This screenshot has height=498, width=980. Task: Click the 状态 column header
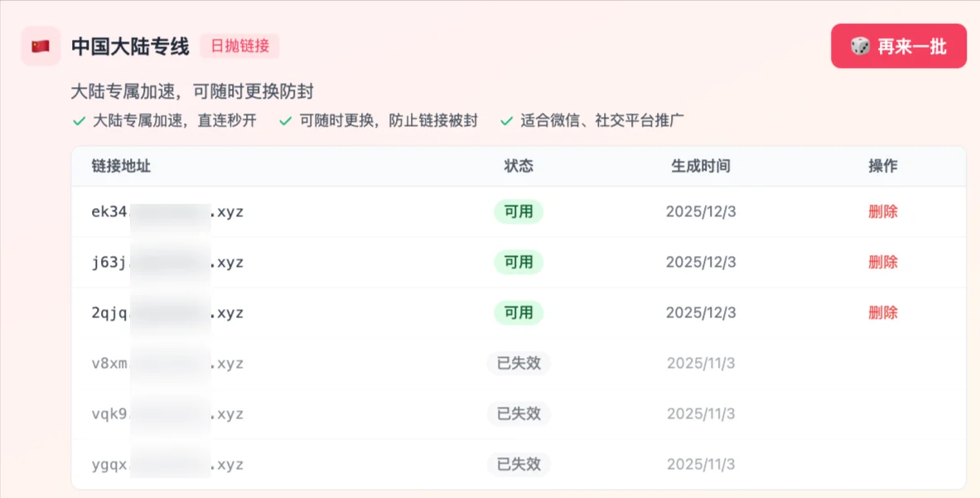point(518,167)
